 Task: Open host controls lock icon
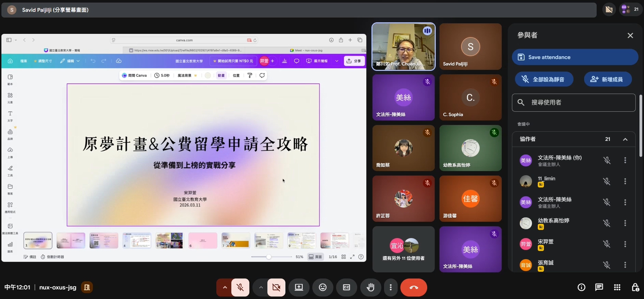click(x=635, y=287)
